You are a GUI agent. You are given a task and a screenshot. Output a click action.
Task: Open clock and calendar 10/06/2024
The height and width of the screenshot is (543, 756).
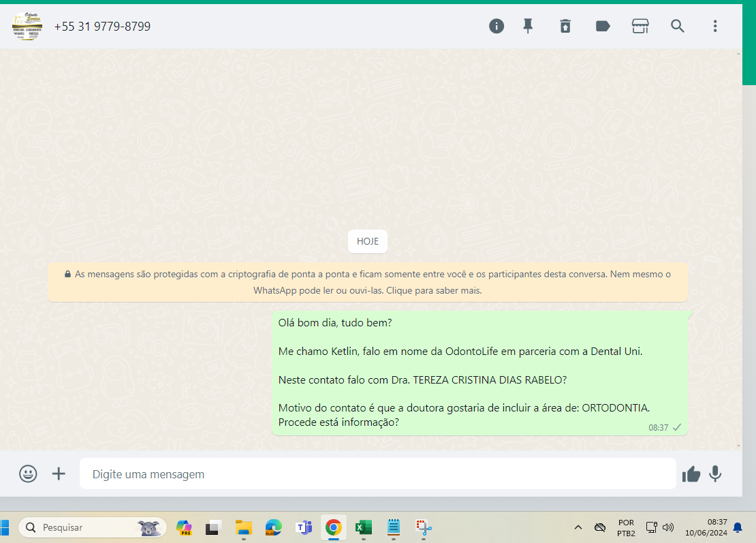click(x=706, y=527)
